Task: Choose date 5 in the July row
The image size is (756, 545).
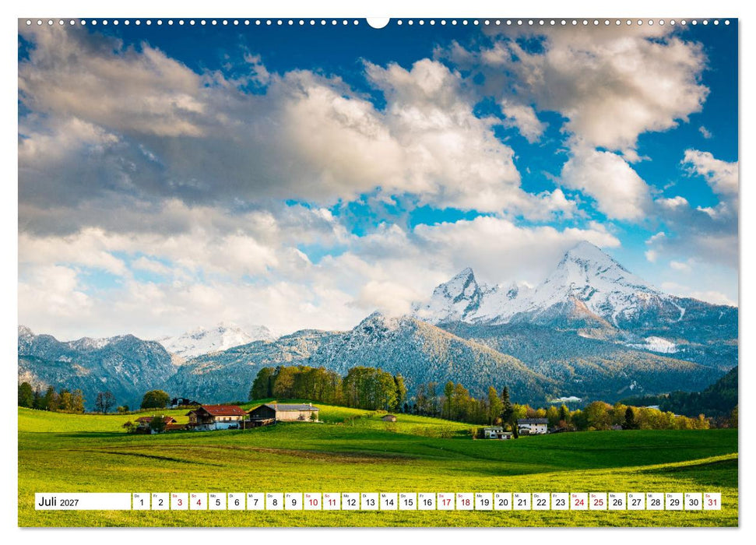Action: pos(217,501)
